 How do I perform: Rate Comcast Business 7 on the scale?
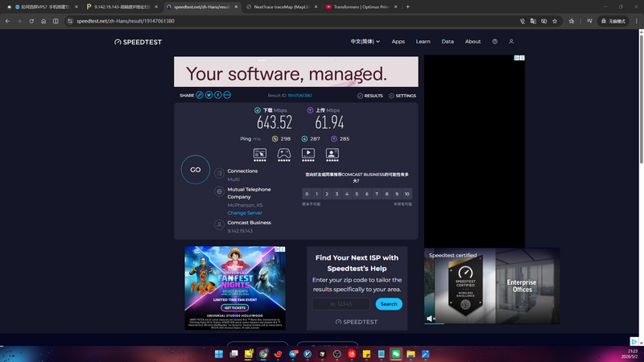377,194
